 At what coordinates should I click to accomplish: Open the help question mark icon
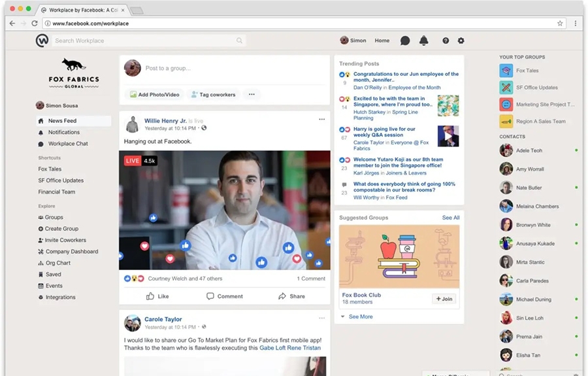(x=446, y=41)
